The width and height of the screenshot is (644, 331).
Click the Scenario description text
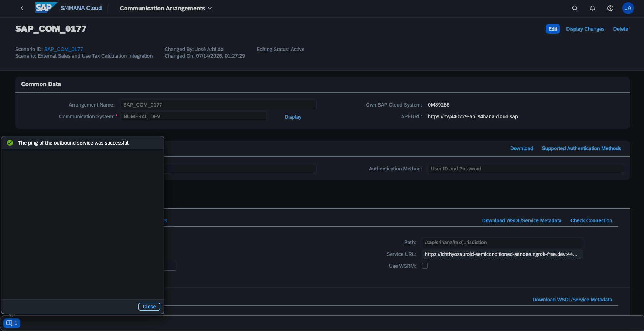click(x=84, y=56)
